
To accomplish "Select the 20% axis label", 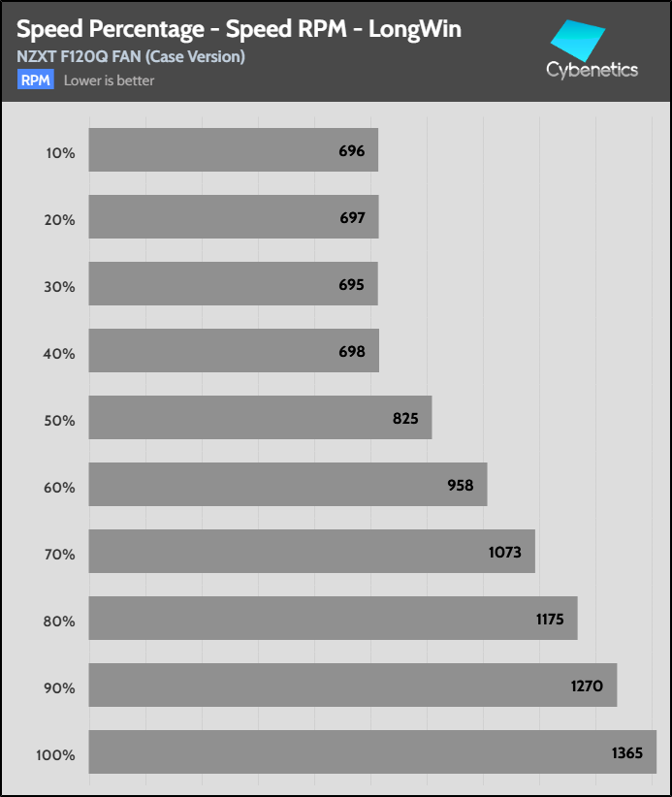I will point(59,219).
